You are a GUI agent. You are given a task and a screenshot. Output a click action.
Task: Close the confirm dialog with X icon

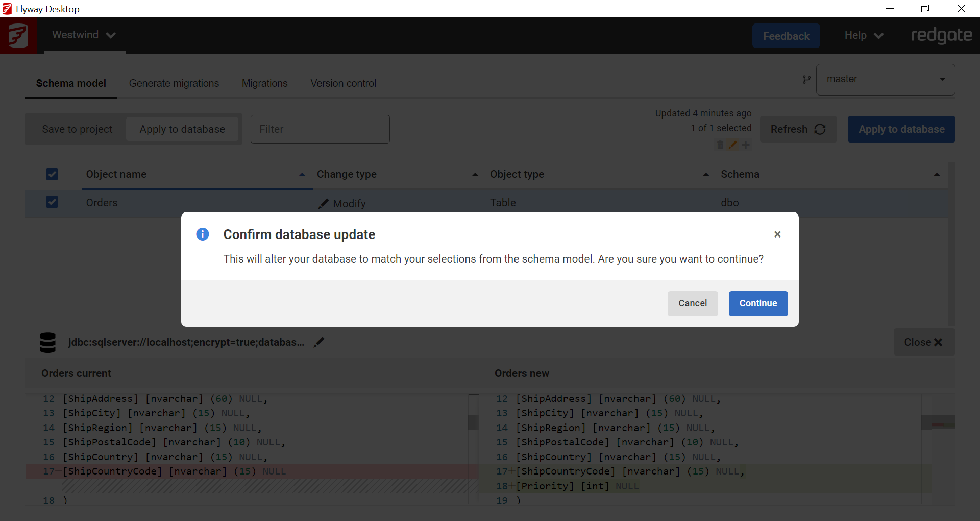tap(777, 234)
